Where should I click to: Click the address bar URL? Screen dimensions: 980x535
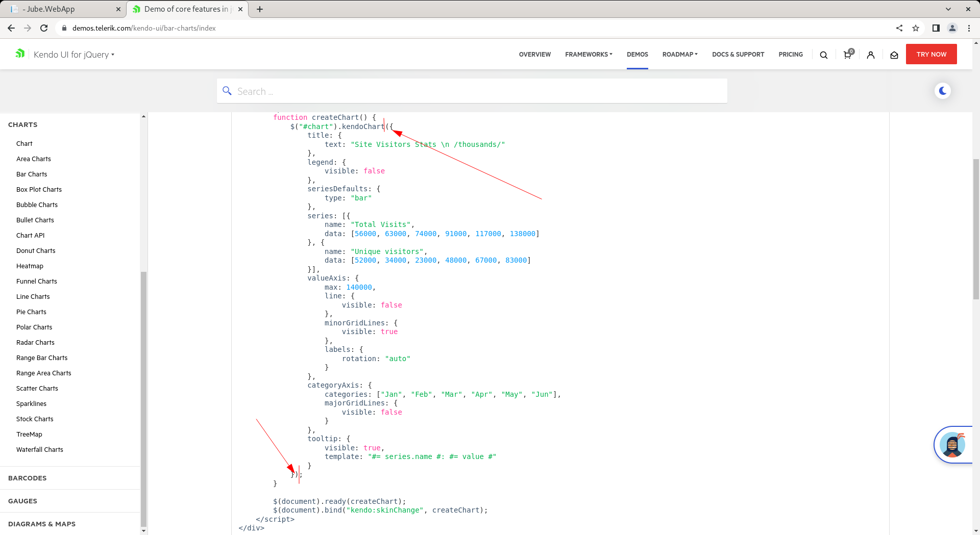click(x=144, y=28)
